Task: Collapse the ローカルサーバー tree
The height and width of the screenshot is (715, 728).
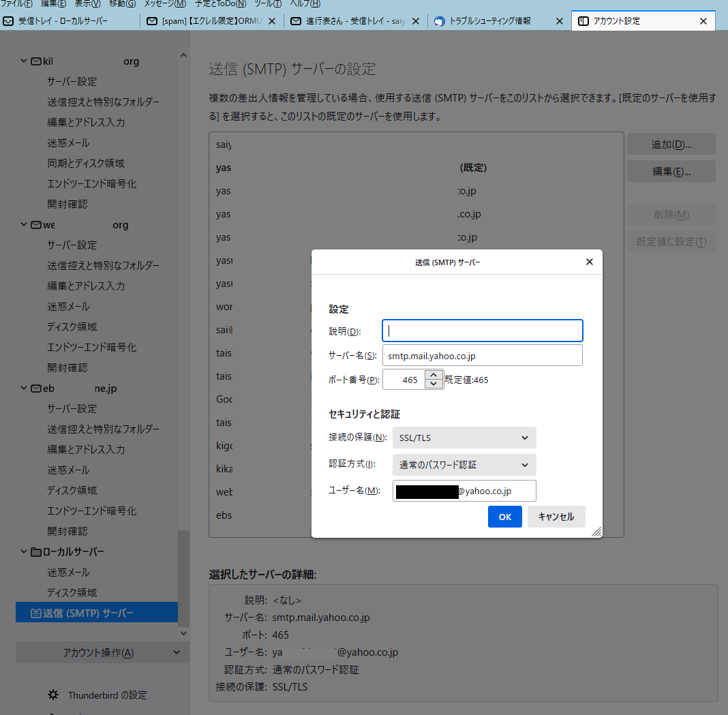Action: (24, 551)
